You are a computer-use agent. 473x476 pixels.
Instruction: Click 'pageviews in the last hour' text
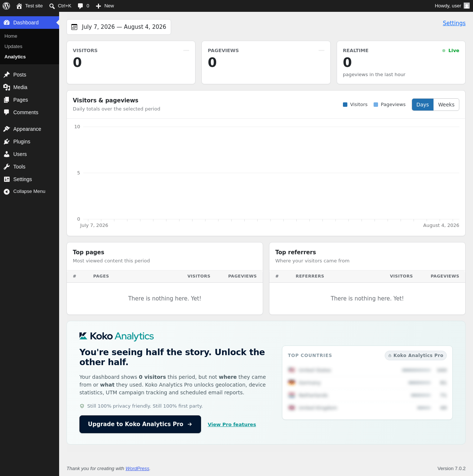[374, 75]
